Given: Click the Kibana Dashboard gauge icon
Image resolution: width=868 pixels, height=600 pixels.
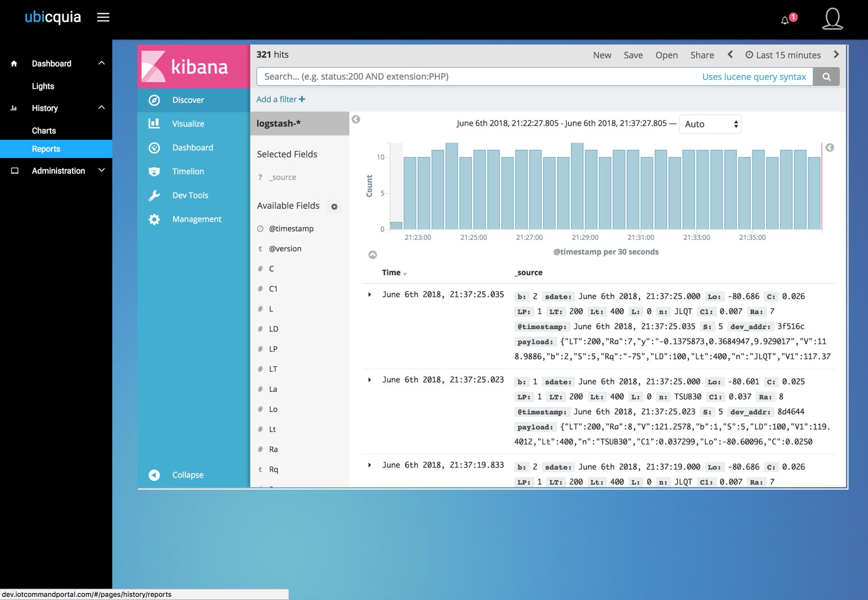Looking at the screenshot, I should tap(155, 148).
